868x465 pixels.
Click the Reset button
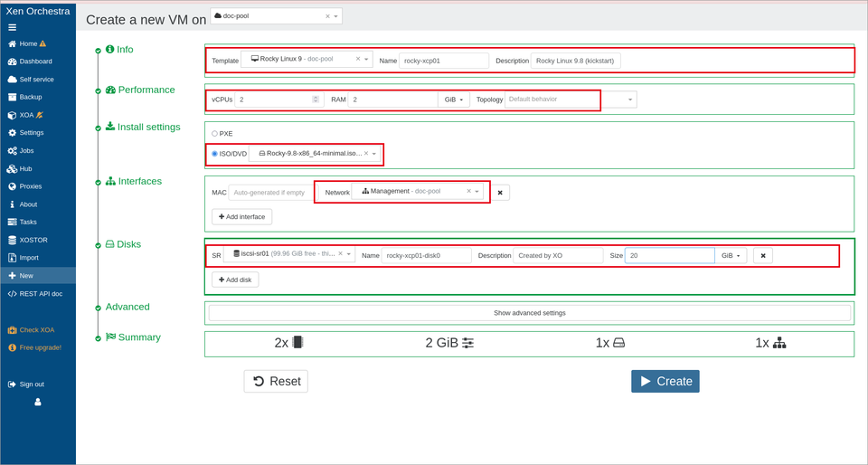pos(276,382)
